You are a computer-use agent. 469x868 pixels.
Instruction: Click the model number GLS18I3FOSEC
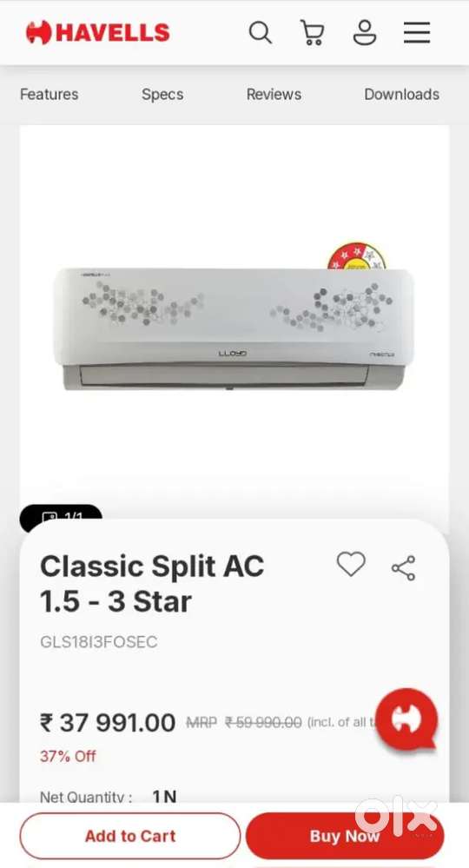point(98,642)
